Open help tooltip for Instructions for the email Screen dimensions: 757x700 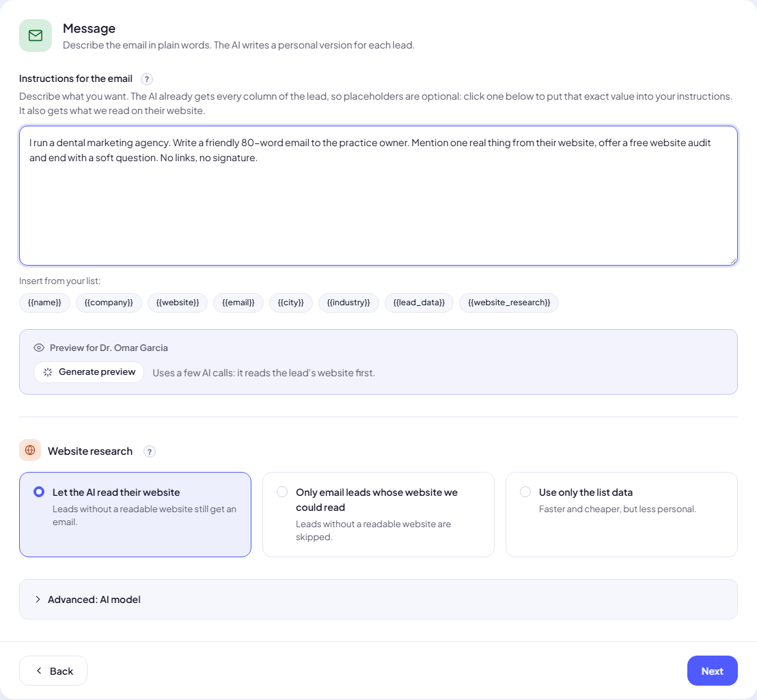coord(147,79)
